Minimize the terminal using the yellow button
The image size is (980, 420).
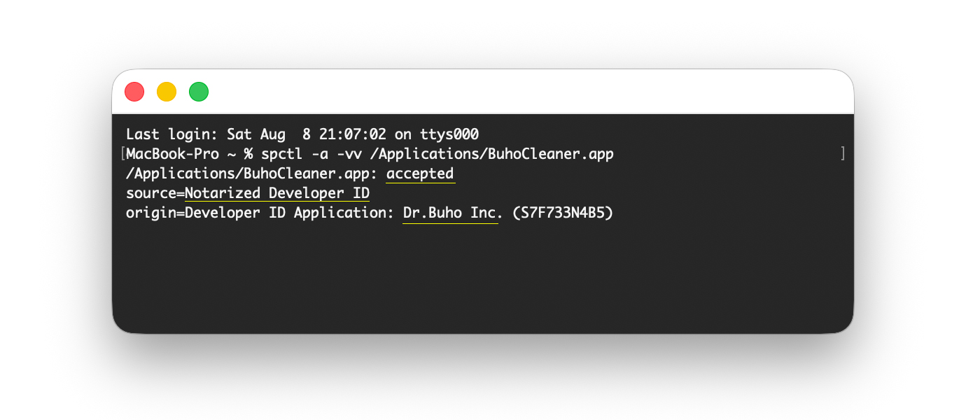[x=167, y=92]
